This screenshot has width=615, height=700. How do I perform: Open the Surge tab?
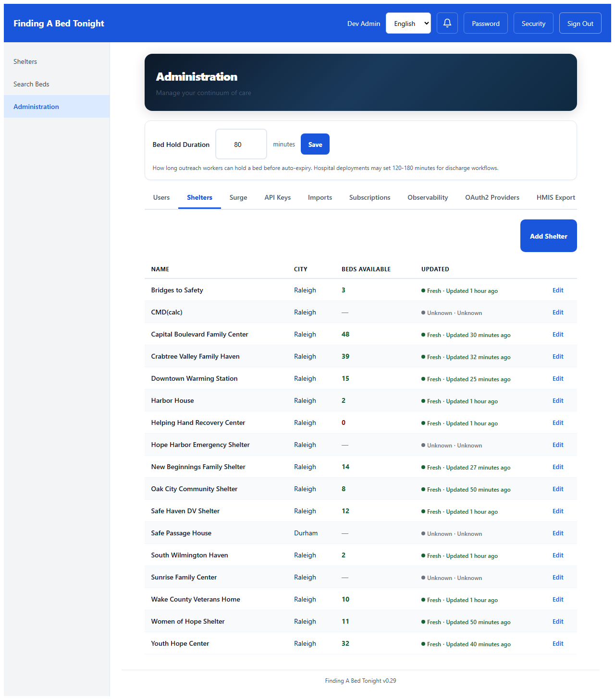[238, 197]
